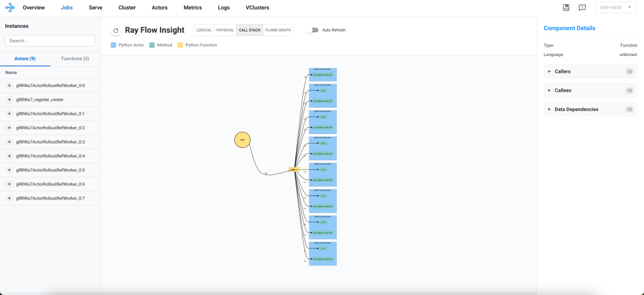Screen dimensions: 644x295
Task: Expand plus icon for gRRWu7ActorRolloutRefWorker_0:4
Action: (9, 156)
